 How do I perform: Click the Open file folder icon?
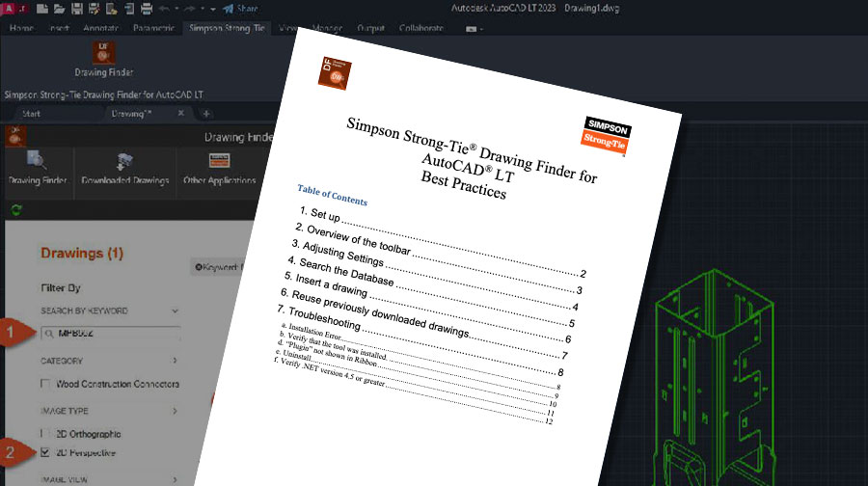pyautogui.click(x=59, y=9)
